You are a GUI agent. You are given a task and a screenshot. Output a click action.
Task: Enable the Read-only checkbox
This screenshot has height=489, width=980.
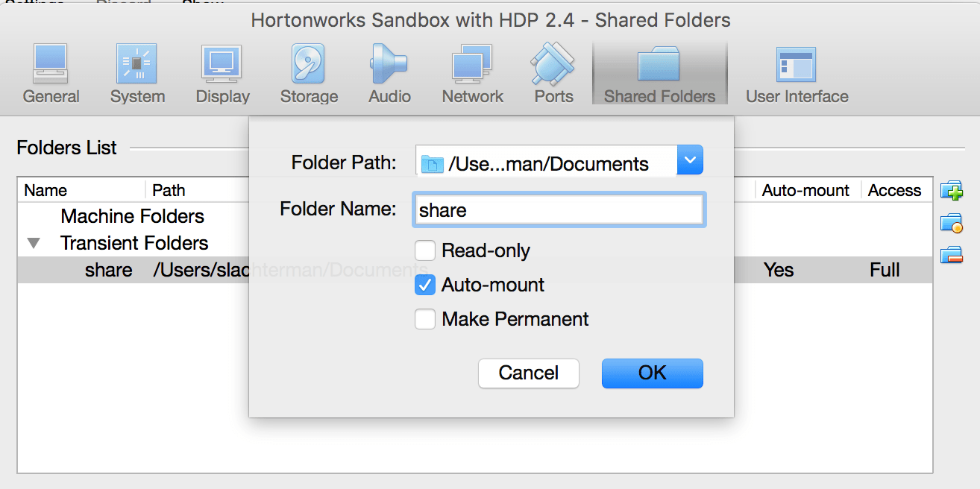click(424, 250)
